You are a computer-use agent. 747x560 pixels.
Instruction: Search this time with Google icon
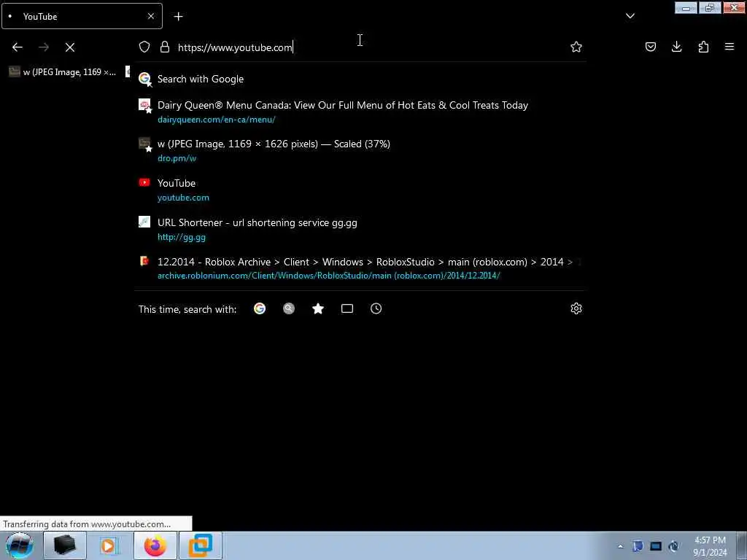click(260, 308)
